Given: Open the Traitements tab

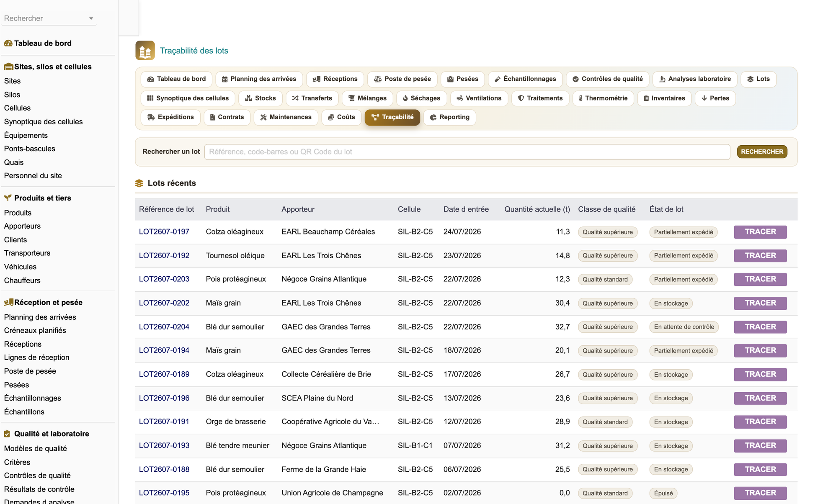Looking at the screenshot, I should (x=540, y=98).
